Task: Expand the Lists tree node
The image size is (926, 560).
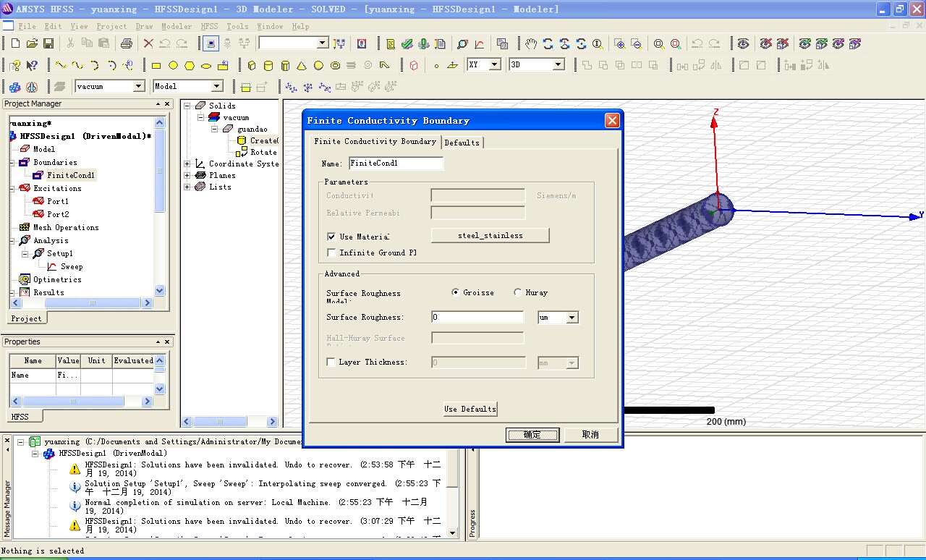Action: click(x=187, y=187)
